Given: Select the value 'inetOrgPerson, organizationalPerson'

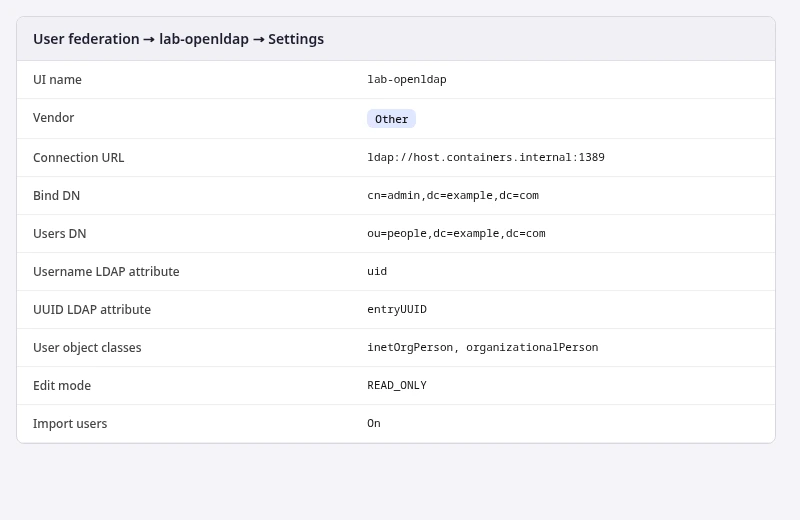Looking at the screenshot, I should (483, 348).
